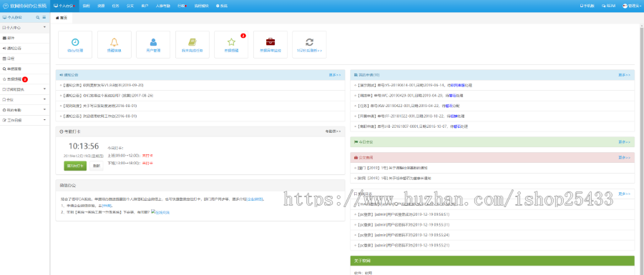Open the blue user management tile
This screenshot has width=644, height=275.
pyautogui.click(x=153, y=45)
